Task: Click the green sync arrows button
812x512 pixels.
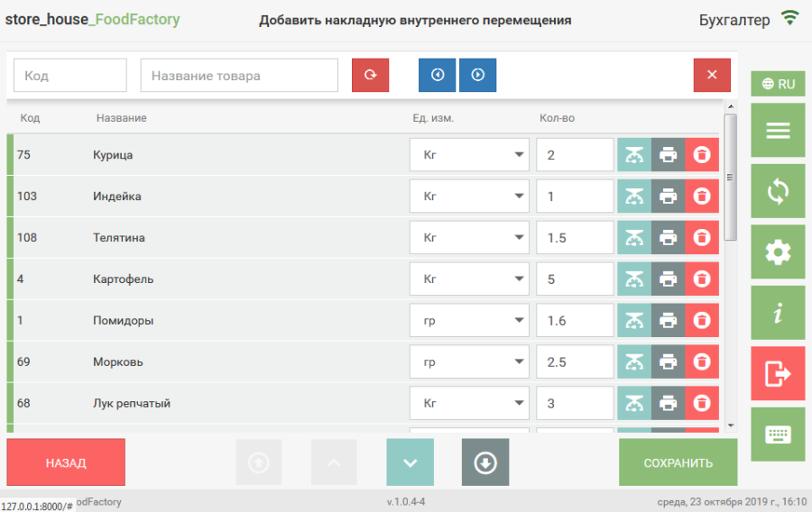Action: tap(778, 191)
